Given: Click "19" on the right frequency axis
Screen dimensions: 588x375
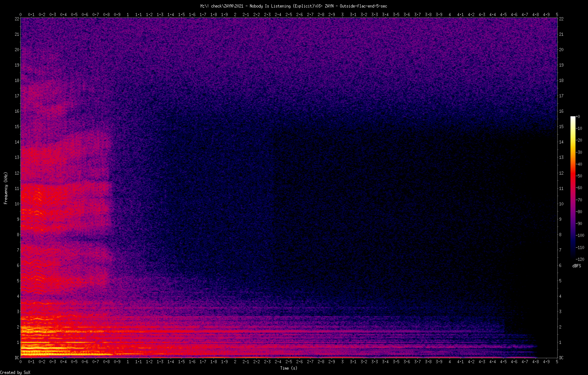Looking at the screenshot, I should click(562, 65).
